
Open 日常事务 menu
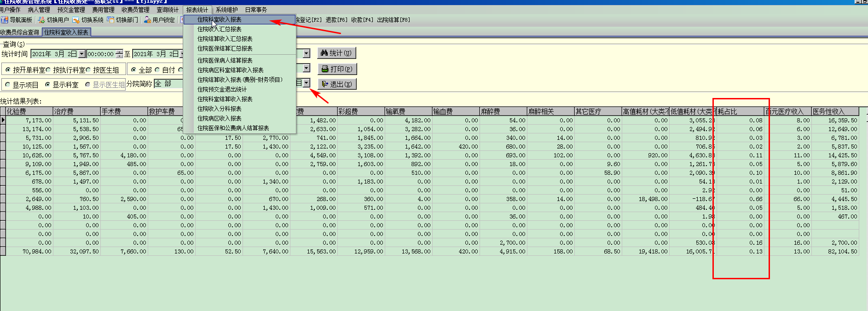256,10
